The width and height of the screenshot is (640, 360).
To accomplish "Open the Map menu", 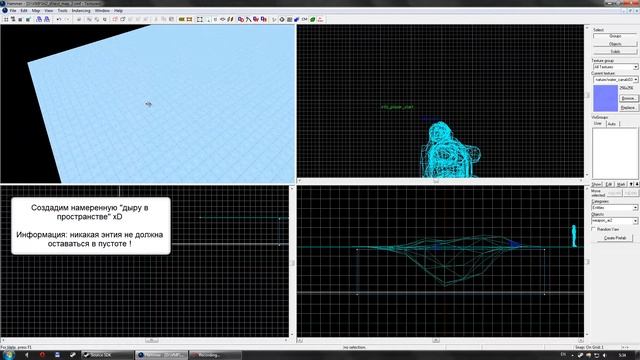I will click(x=36, y=11).
